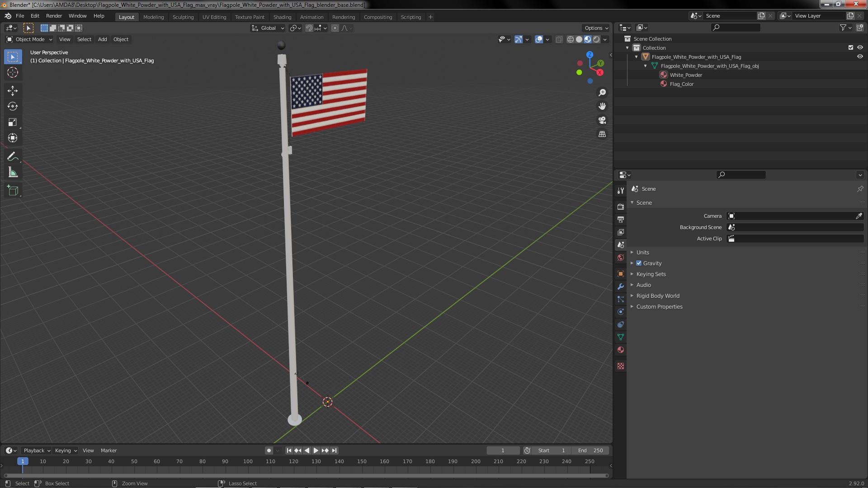Click the pan view hand icon
Image resolution: width=868 pixels, height=488 pixels.
point(602,106)
